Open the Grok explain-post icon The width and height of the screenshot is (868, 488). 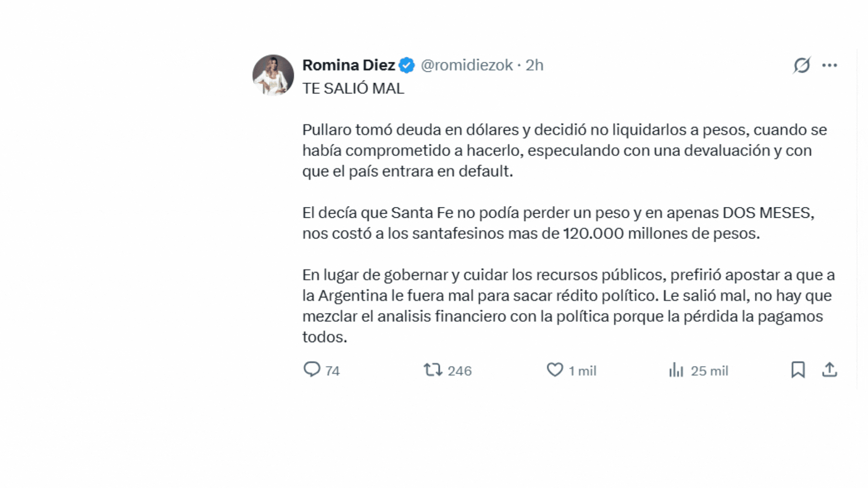[x=802, y=65]
